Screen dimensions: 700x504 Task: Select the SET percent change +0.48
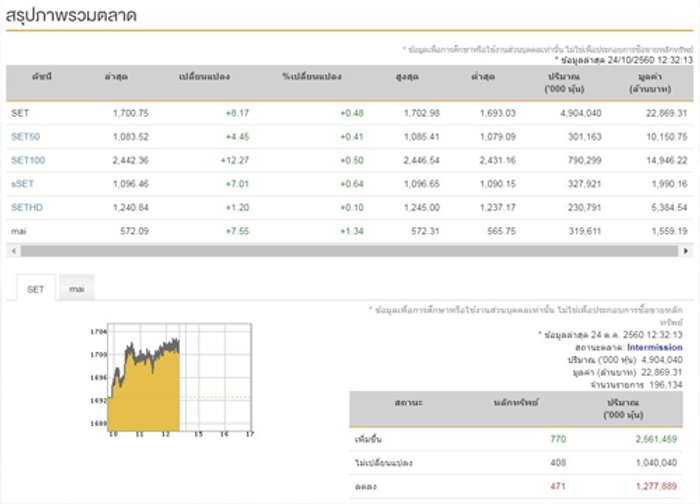(352, 113)
